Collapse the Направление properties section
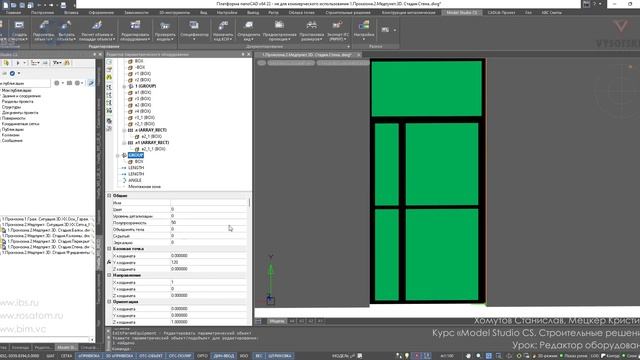640x360 pixels. coord(109,275)
